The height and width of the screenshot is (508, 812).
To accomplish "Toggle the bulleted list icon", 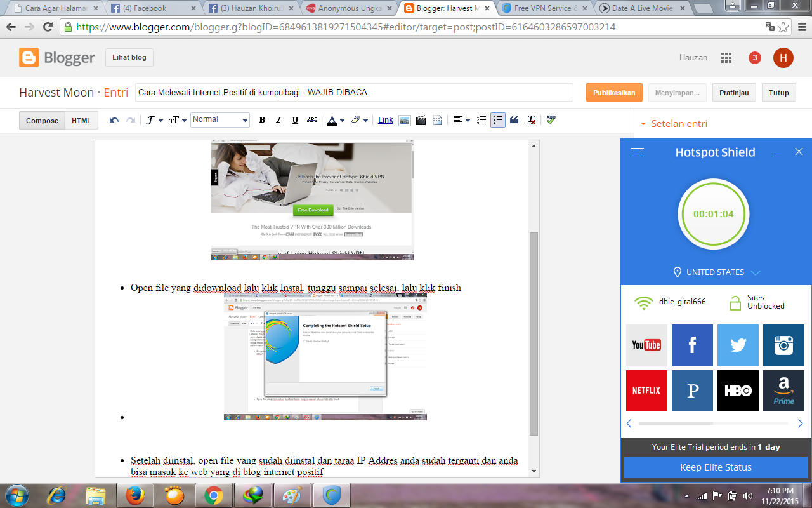I will 498,120.
